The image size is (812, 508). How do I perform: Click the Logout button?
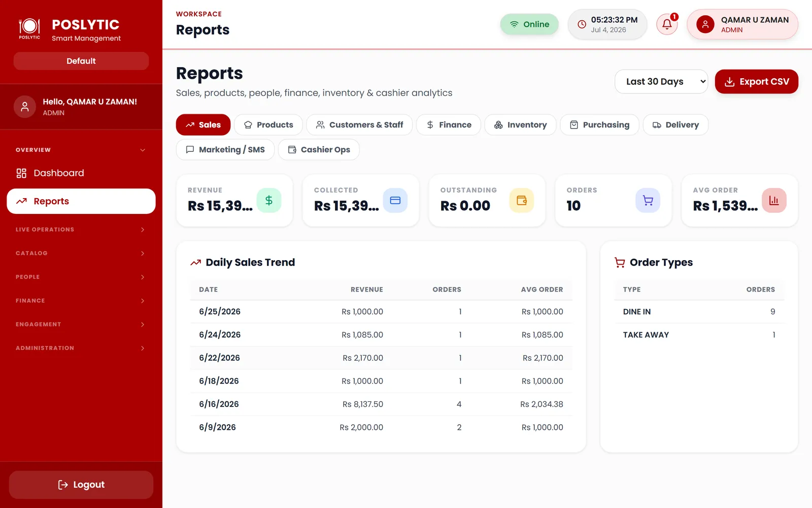tap(81, 485)
